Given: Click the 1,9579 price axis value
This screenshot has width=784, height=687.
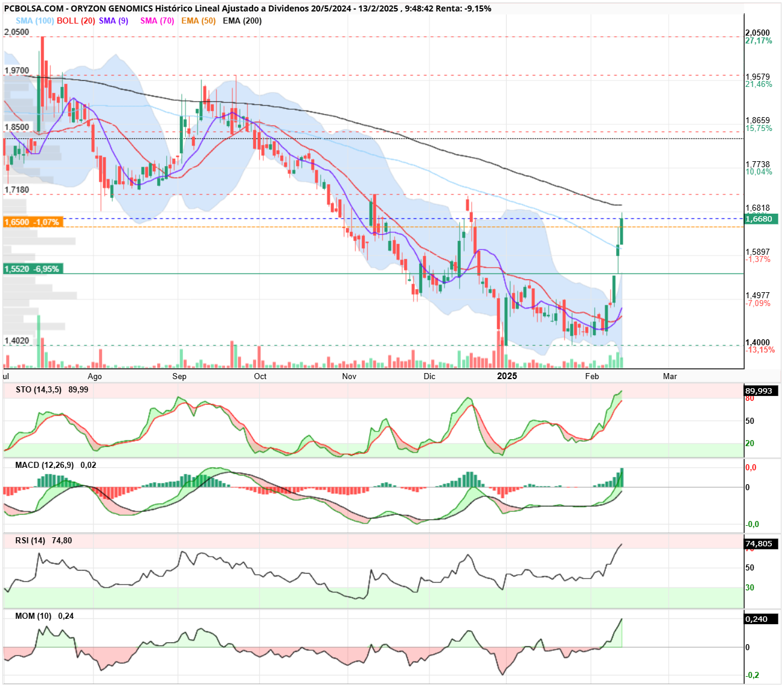Looking at the screenshot, I should pyautogui.click(x=758, y=77).
